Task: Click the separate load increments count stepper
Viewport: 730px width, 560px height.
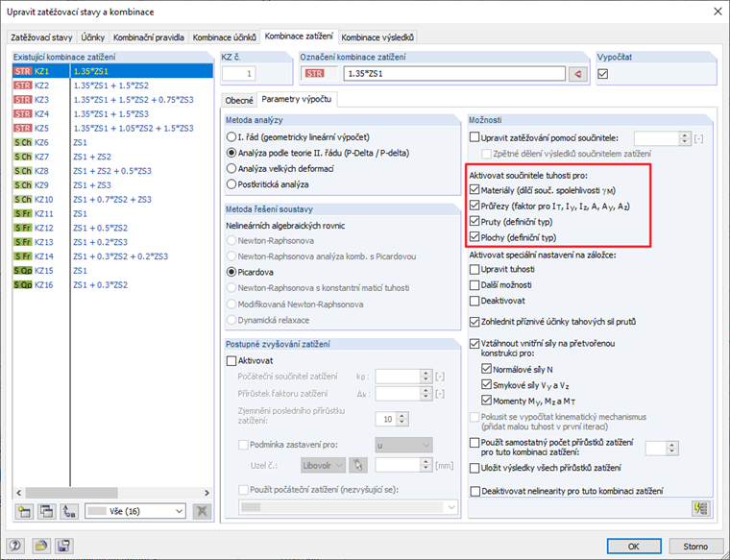Action: tap(671, 448)
